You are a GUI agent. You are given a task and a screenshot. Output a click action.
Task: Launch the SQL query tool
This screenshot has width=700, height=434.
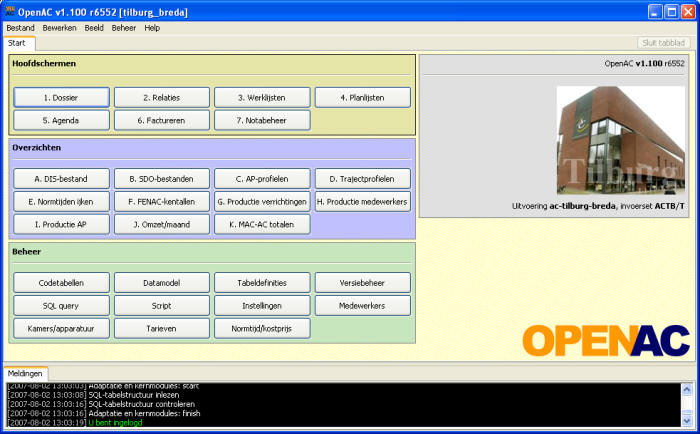61,305
